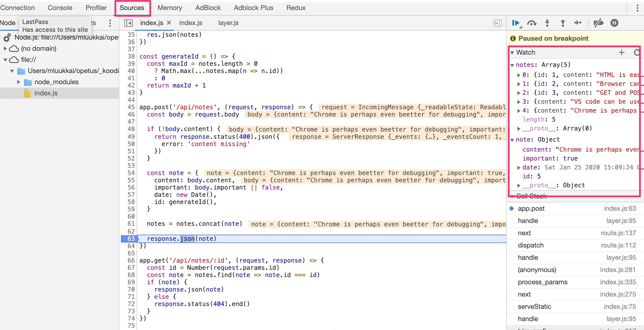644x330 pixels.
Task: Refresh watch expressions
Action: coord(637,52)
